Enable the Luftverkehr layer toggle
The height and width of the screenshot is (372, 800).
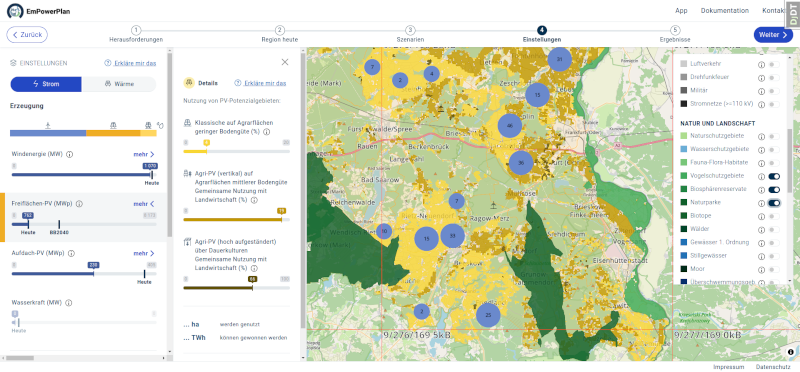(774, 64)
